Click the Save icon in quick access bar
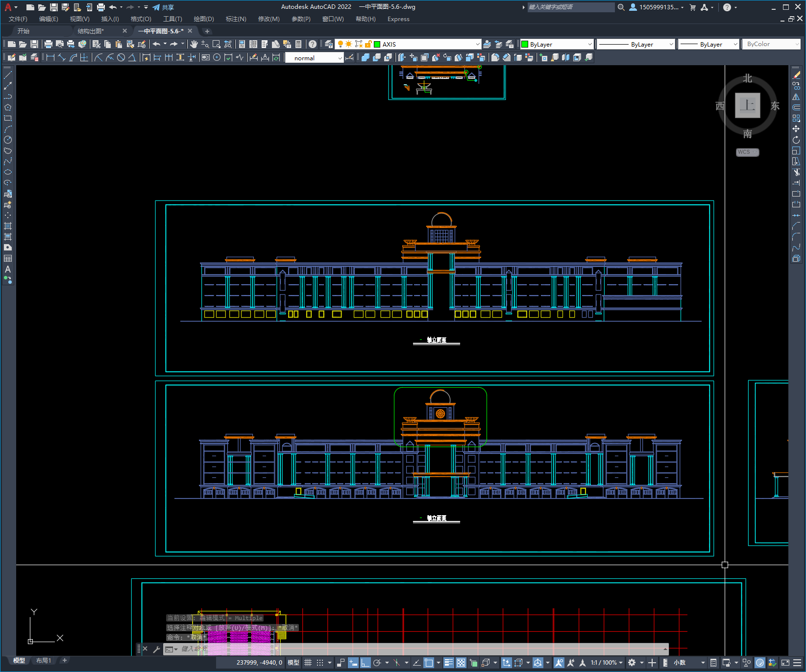Viewport: 806px width, 672px height. click(54, 7)
